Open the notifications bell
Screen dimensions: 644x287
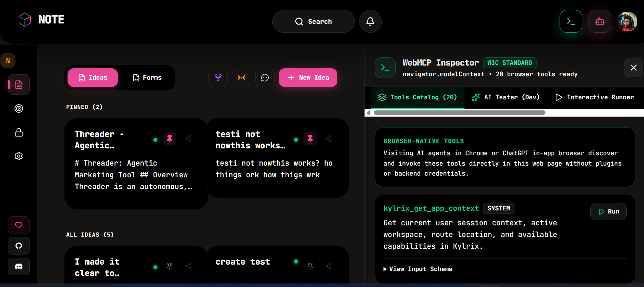(x=370, y=21)
